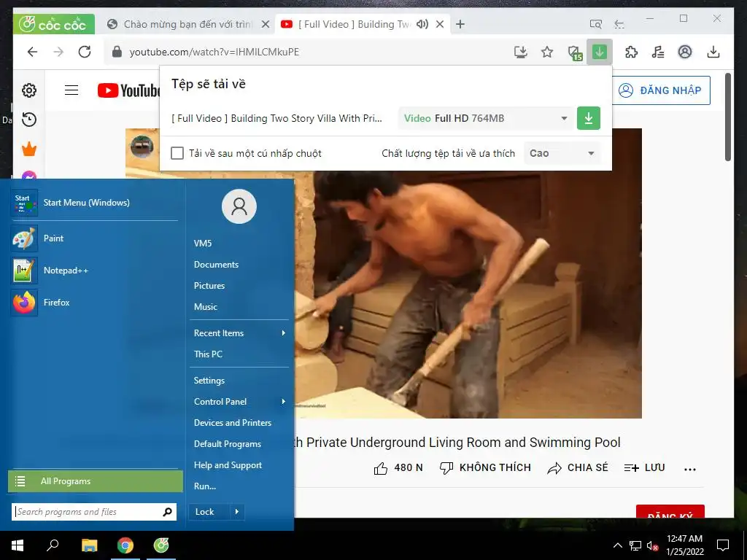Open the extensions puzzle icon
Image resolution: width=747 pixels, height=560 pixels.
(x=631, y=52)
